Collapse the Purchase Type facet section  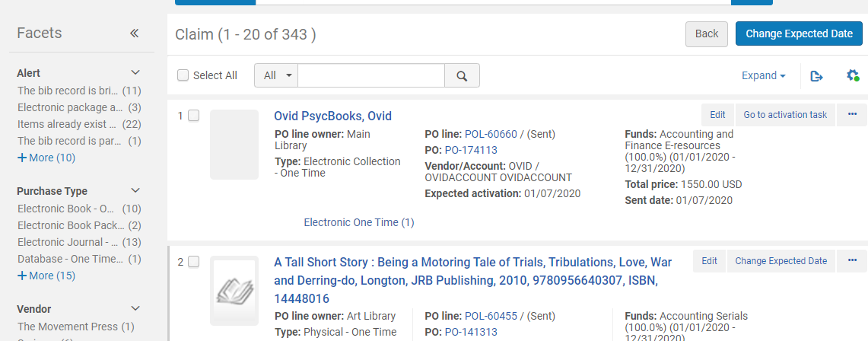[135, 191]
